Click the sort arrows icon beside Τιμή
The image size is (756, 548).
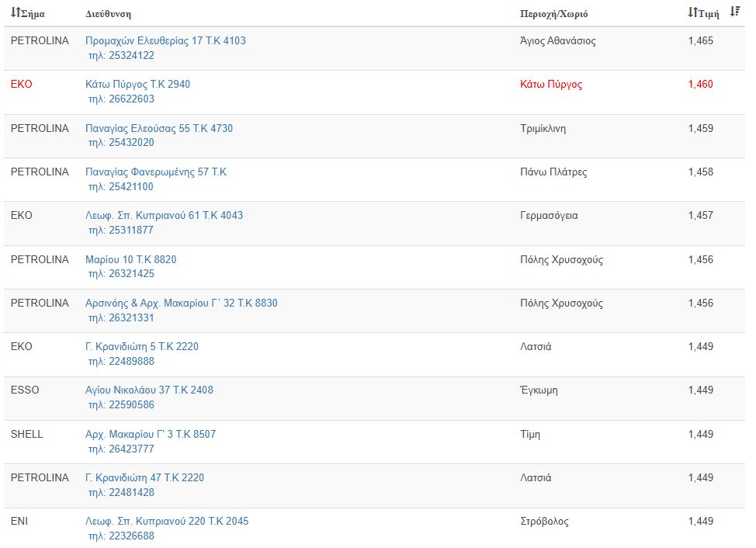(x=692, y=13)
